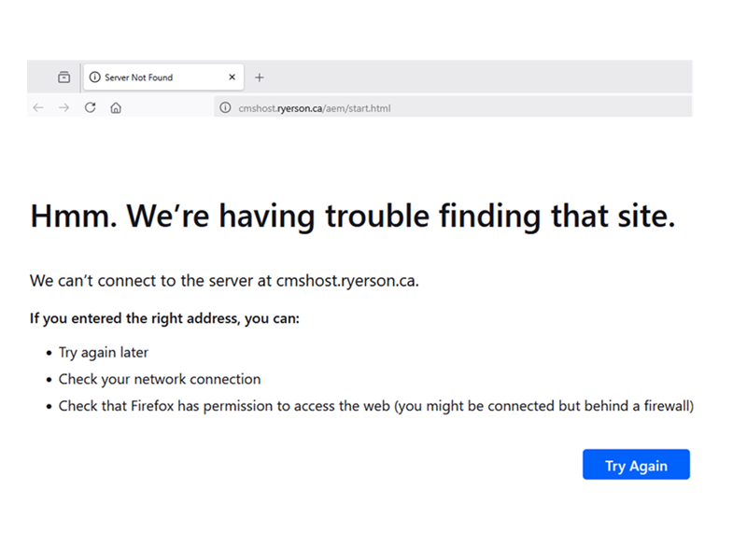This screenshot has width=747, height=560.
Task: Open Firefox View from the tab bar
Action: coord(63,77)
